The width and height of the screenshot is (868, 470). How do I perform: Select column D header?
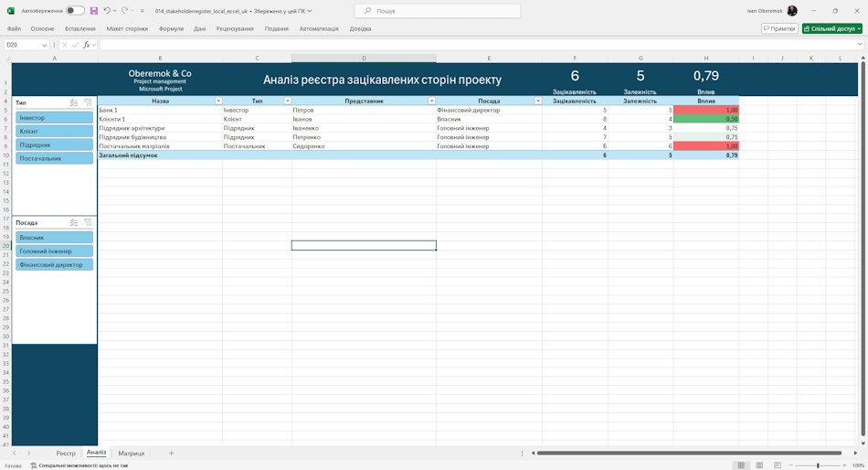coord(364,59)
